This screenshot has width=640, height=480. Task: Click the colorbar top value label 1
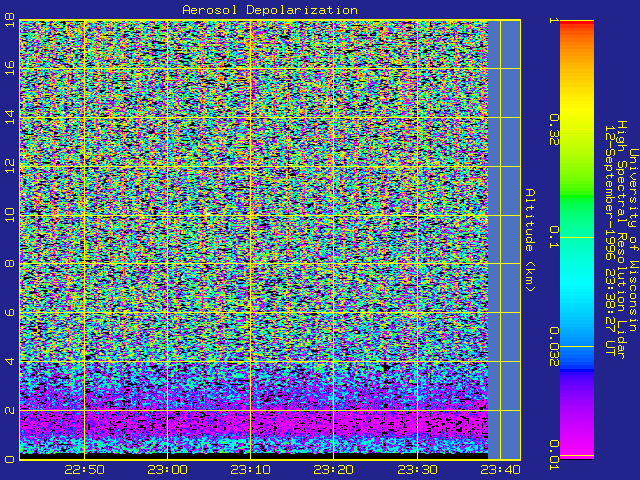coord(554,20)
